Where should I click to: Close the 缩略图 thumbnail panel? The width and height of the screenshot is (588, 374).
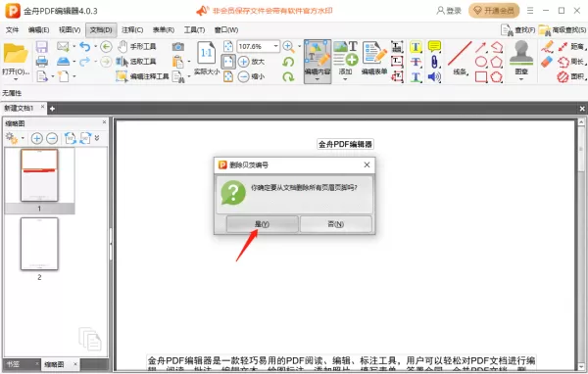coord(104,122)
